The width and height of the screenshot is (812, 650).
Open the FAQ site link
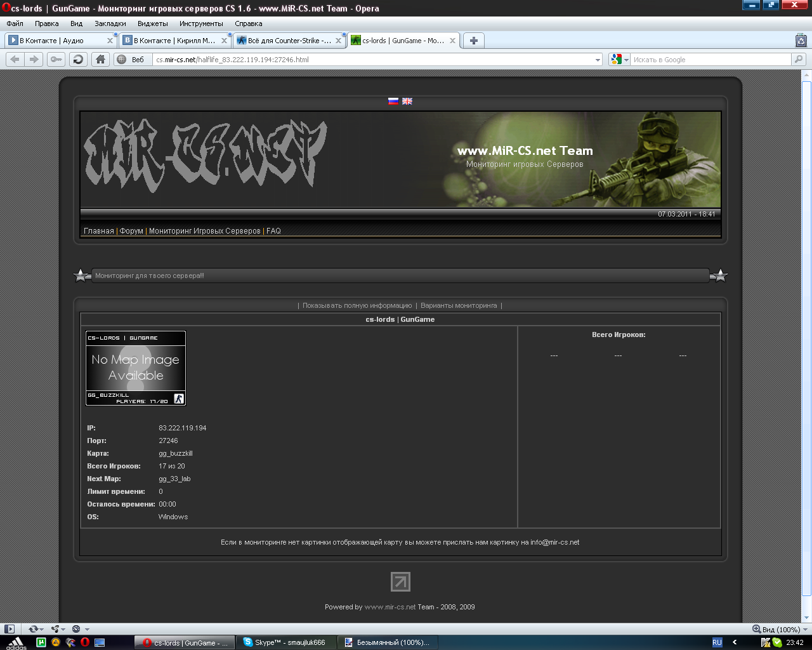click(x=273, y=231)
